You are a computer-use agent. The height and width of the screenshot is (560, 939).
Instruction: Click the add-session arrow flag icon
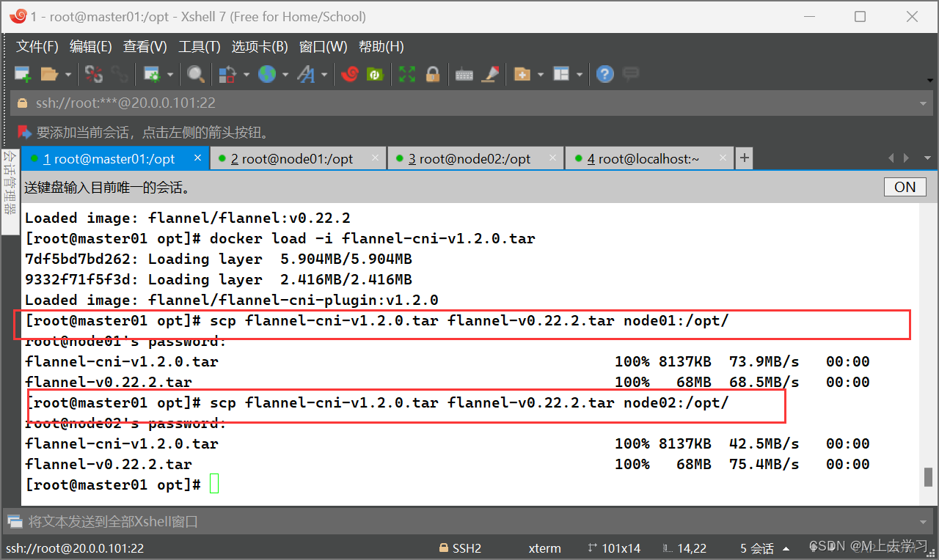pos(24,133)
